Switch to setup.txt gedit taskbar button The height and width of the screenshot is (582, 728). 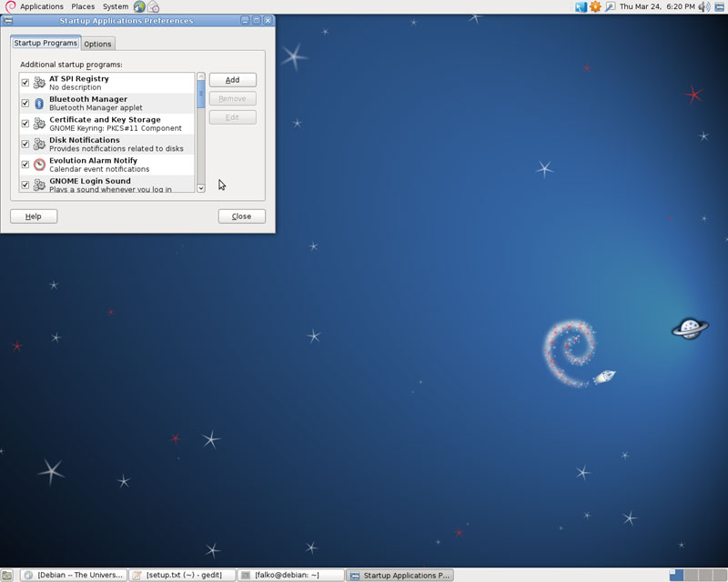tap(183, 576)
